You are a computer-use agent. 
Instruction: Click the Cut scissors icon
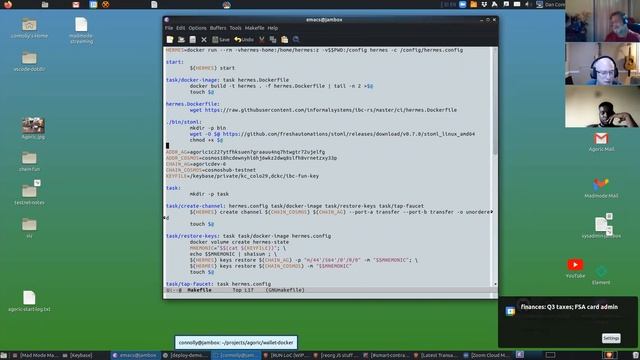[262, 40]
